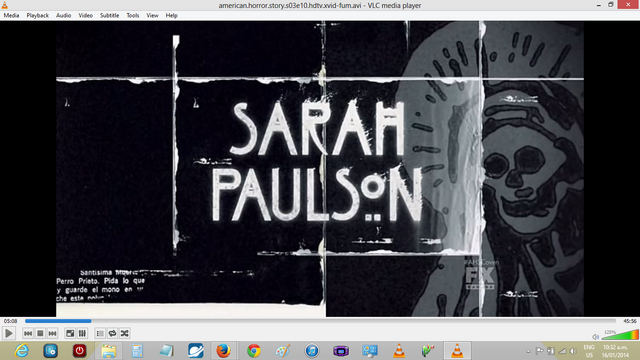Open the Playback menu
Image resolution: width=640 pixels, height=360 pixels.
click(x=38, y=16)
